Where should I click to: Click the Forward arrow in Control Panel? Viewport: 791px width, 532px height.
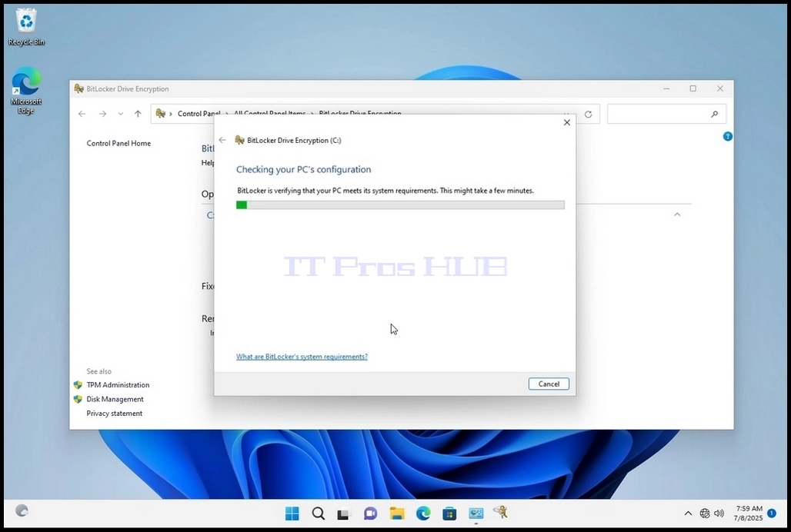[x=102, y=114]
